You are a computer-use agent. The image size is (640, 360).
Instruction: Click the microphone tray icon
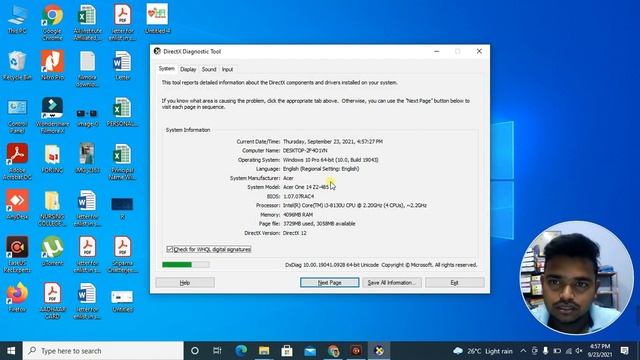[546, 351]
